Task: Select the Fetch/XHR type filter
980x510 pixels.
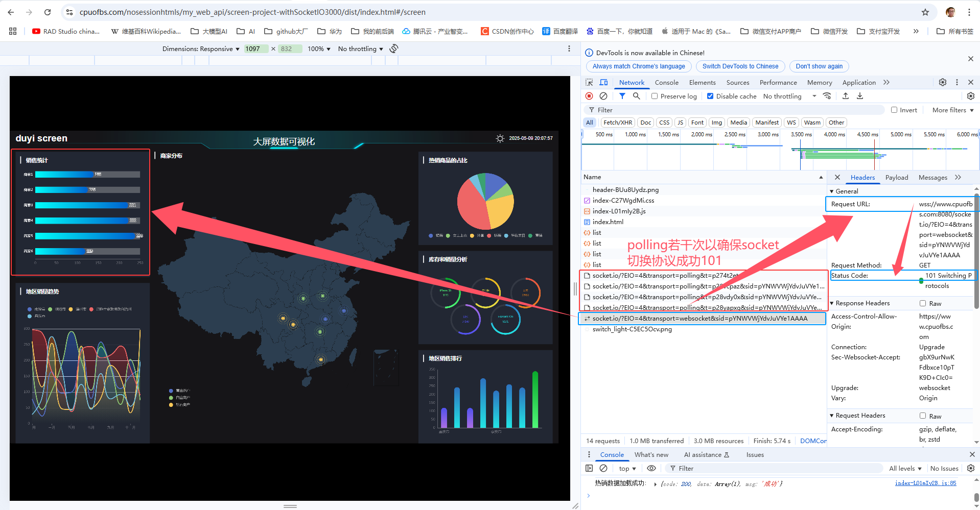Action: 618,123
